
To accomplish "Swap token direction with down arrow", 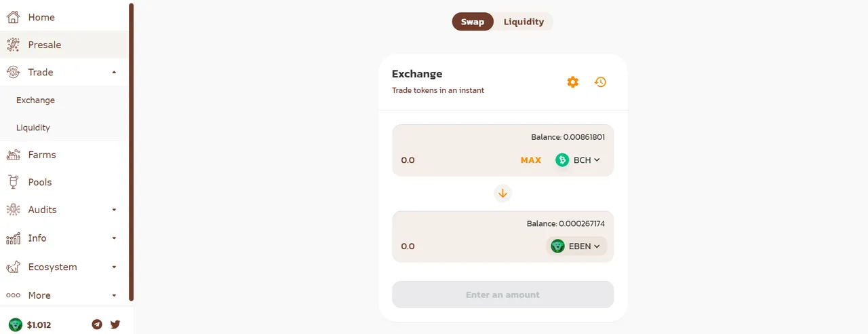I will pos(502,193).
